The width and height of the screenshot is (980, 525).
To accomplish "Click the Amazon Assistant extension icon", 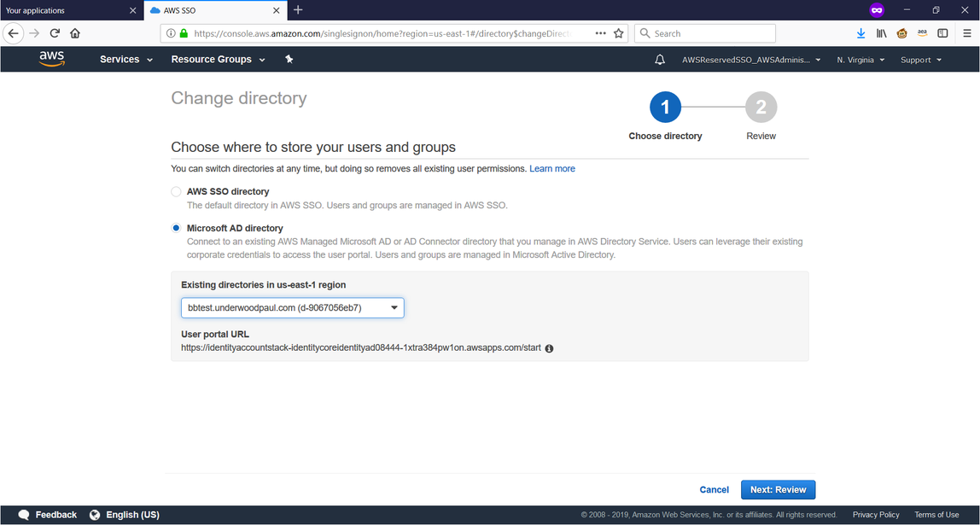I will click(922, 34).
